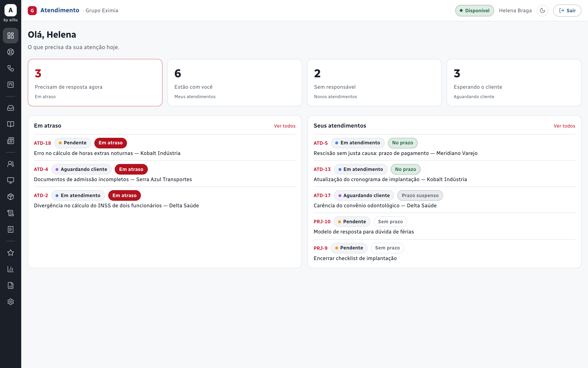Open the settings gear icon in sidebar

point(10,302)
